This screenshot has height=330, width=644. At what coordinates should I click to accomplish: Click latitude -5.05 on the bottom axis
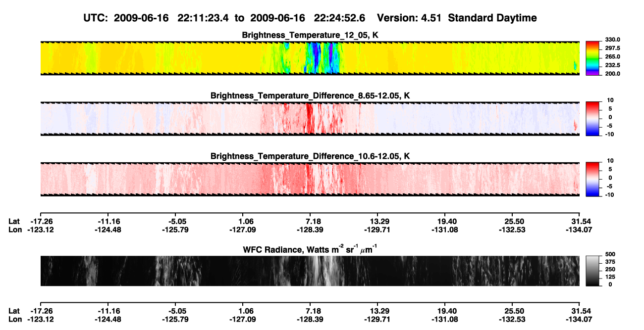(175, 311)
